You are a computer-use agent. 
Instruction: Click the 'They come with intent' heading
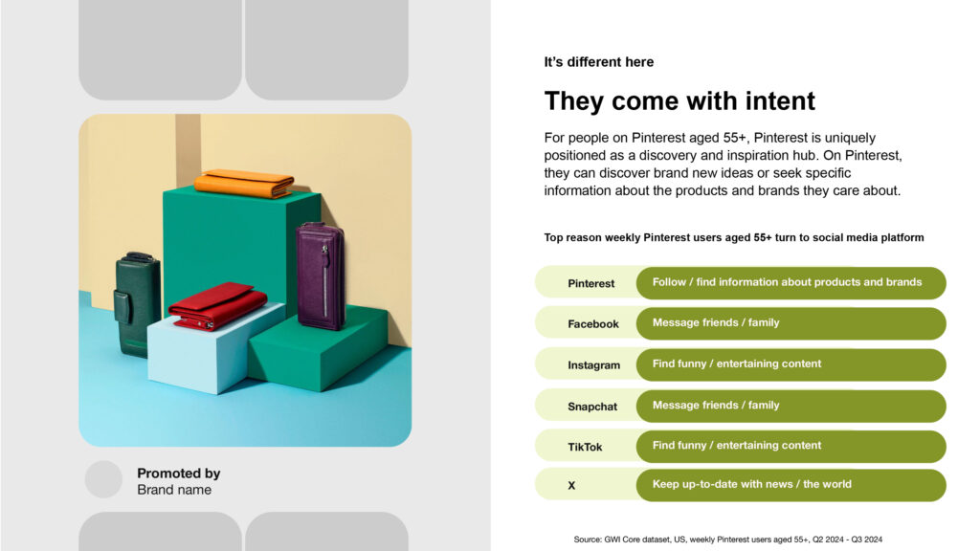pyautogui.click(x=679, y=101)
